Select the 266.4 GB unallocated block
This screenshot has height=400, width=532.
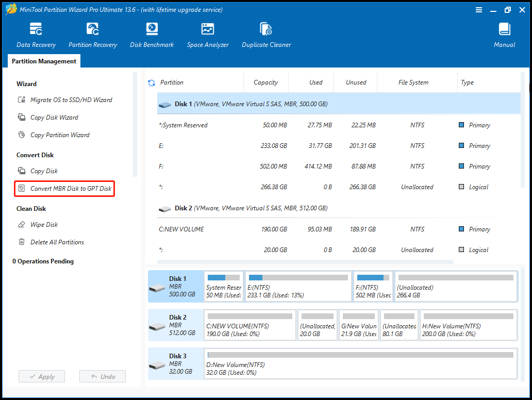[456, 287]
